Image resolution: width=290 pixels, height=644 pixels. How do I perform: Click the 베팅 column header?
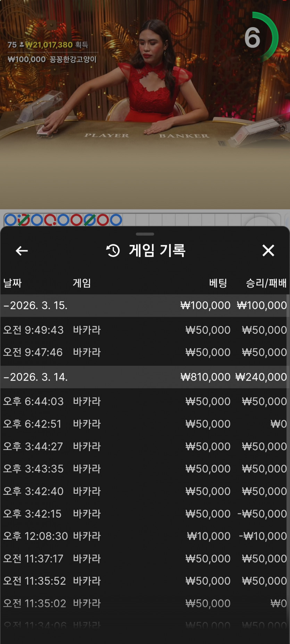218,283
